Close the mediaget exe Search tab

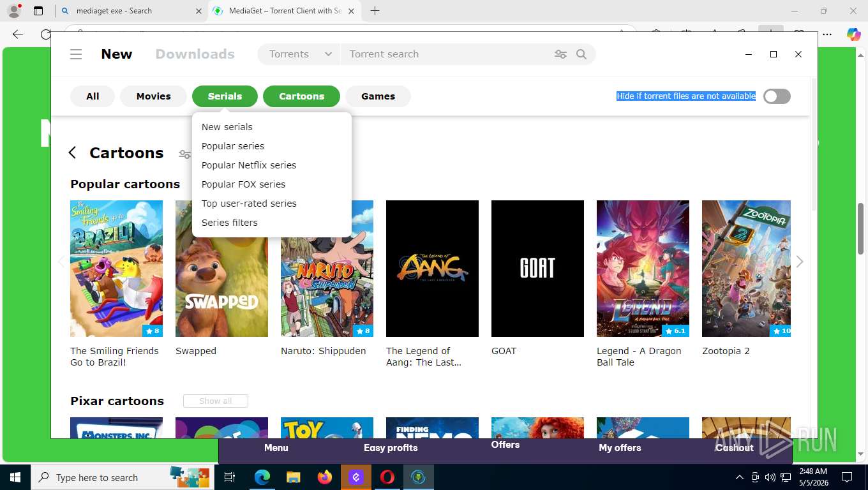coord(198,11)
